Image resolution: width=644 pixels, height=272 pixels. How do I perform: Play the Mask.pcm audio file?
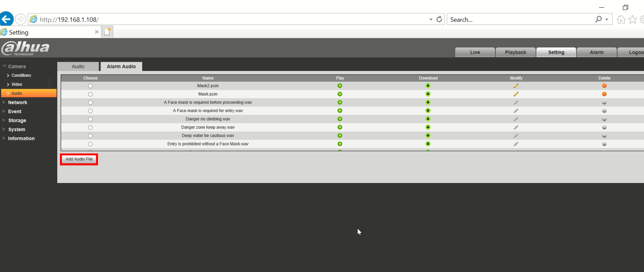pyautogui.click(x=340, y=94)
